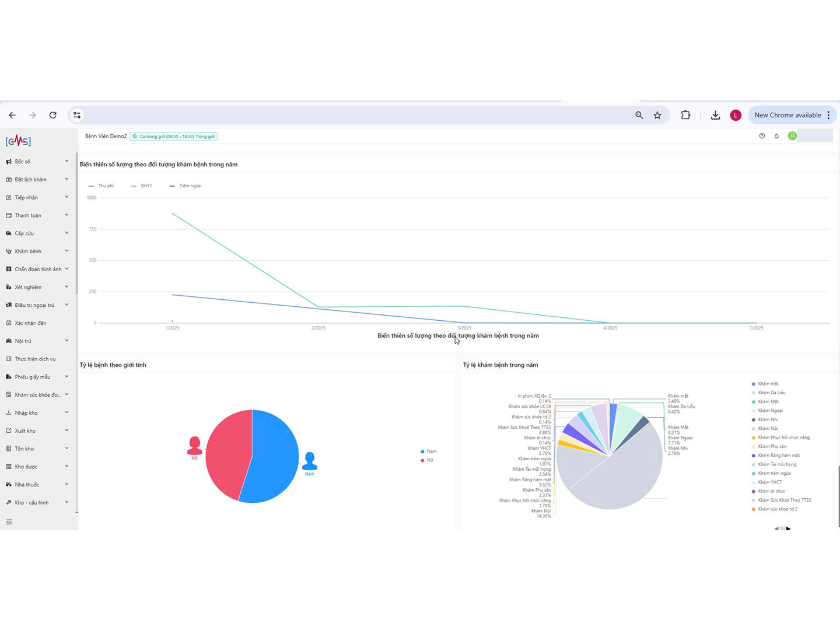Toggle Khám Nội color legend entry

pyautogui.click(x=767, y=429)
